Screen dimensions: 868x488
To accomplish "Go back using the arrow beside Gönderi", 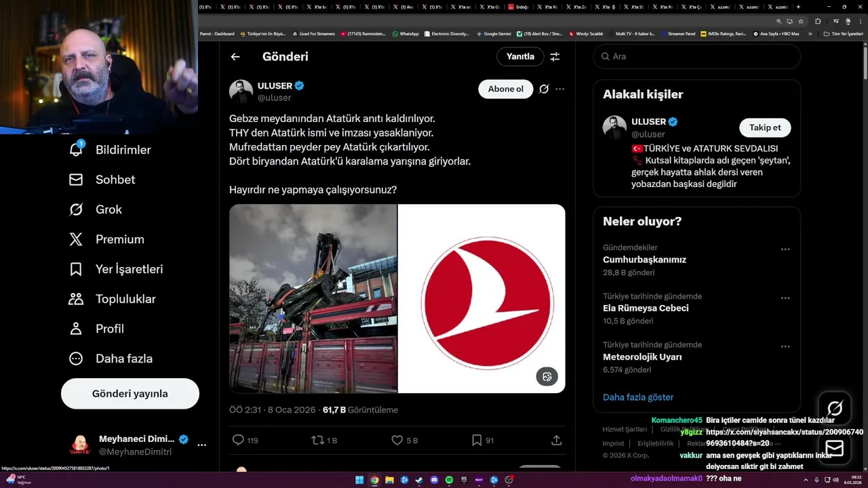I will point(235,57).
